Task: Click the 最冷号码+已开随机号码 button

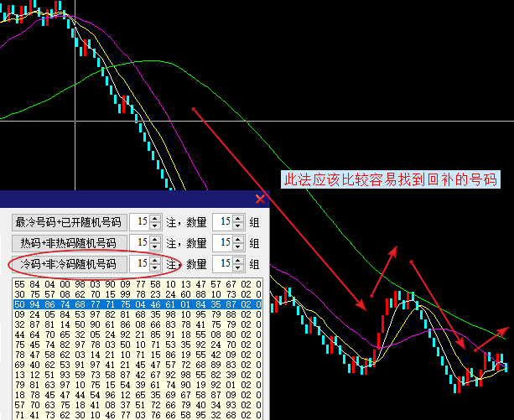Action: pos(69,222)
